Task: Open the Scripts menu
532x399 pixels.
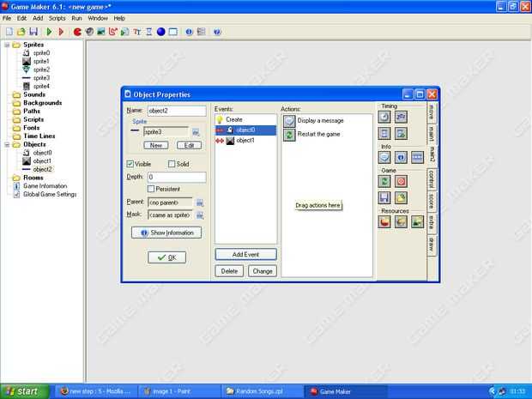Action: (57, 18)
